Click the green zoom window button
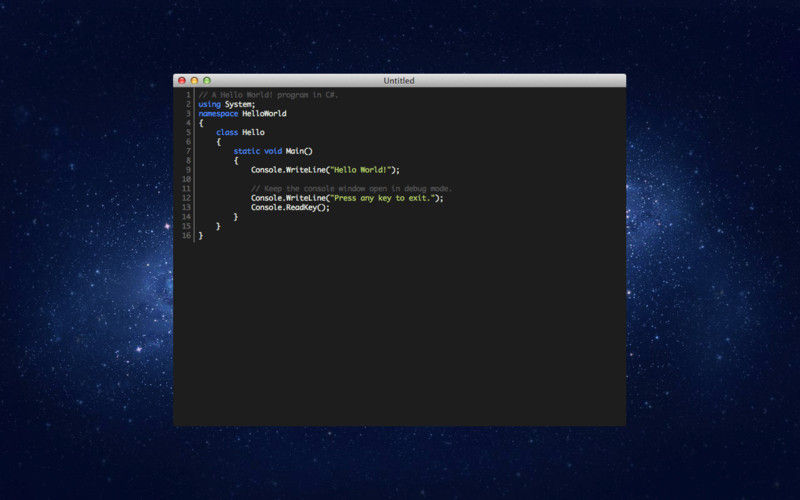This screenshot has width=800, height=500. click(x=207, y=80)
